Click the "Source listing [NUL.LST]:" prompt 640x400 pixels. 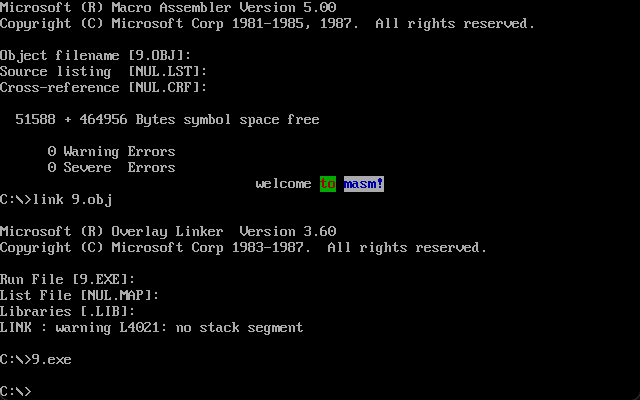[x=104, y=71]
